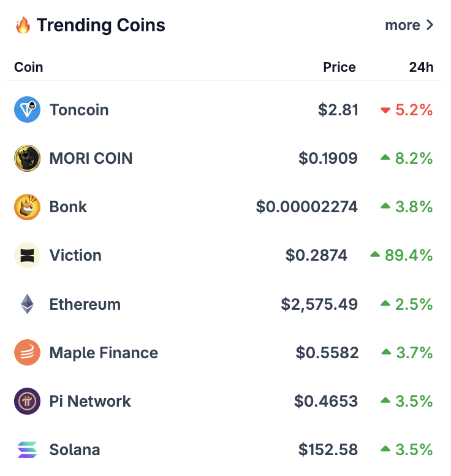Select the Solana striped logo
The height and width of the screenshot is (476, 451).
point(28,450)
